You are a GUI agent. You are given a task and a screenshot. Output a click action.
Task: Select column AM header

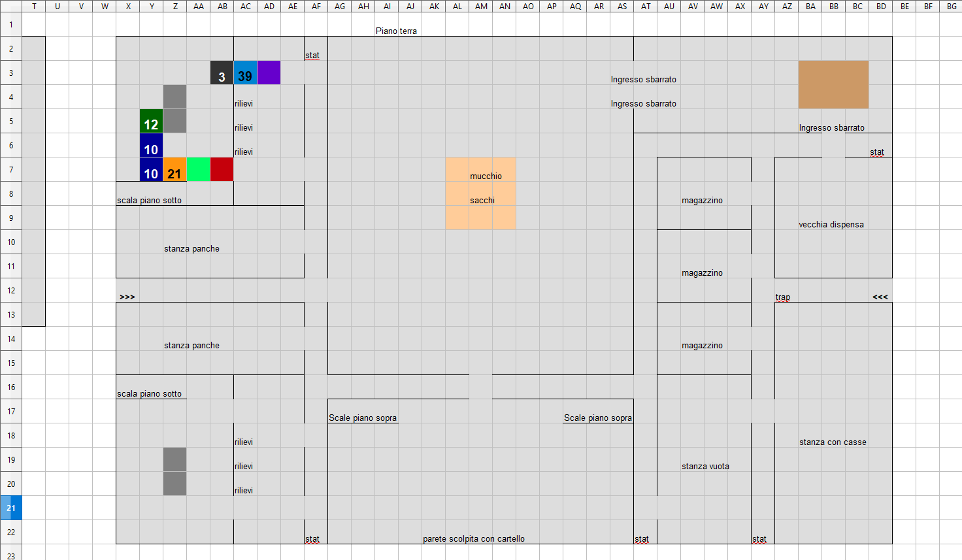coord(481,7)
